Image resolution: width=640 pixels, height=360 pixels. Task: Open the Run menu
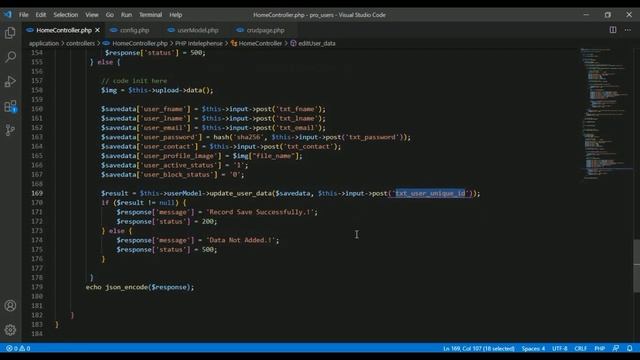pyautogui.click(x=126, y=15)
